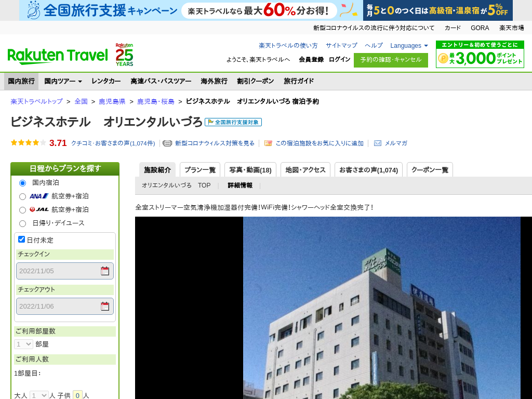Viewport: 532px width, 399px height.
Task: Open the ヘルプ link
Action: (374, 46)
